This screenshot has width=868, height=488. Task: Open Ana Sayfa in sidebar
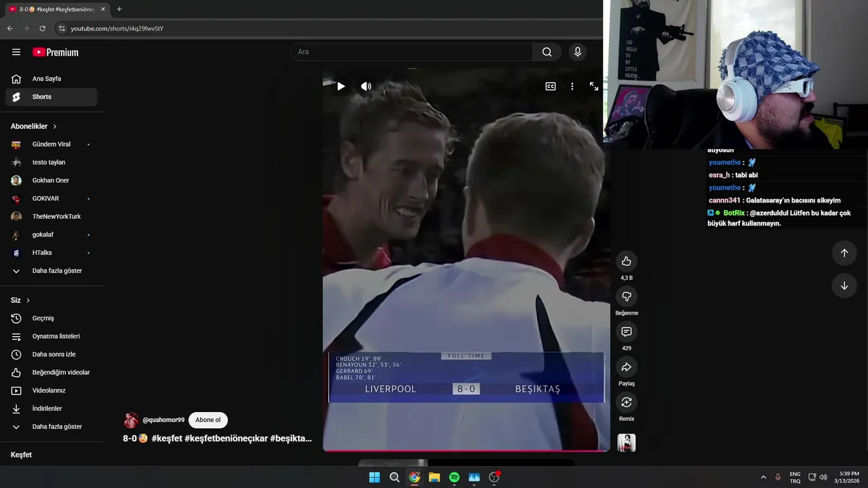[52, 79]
